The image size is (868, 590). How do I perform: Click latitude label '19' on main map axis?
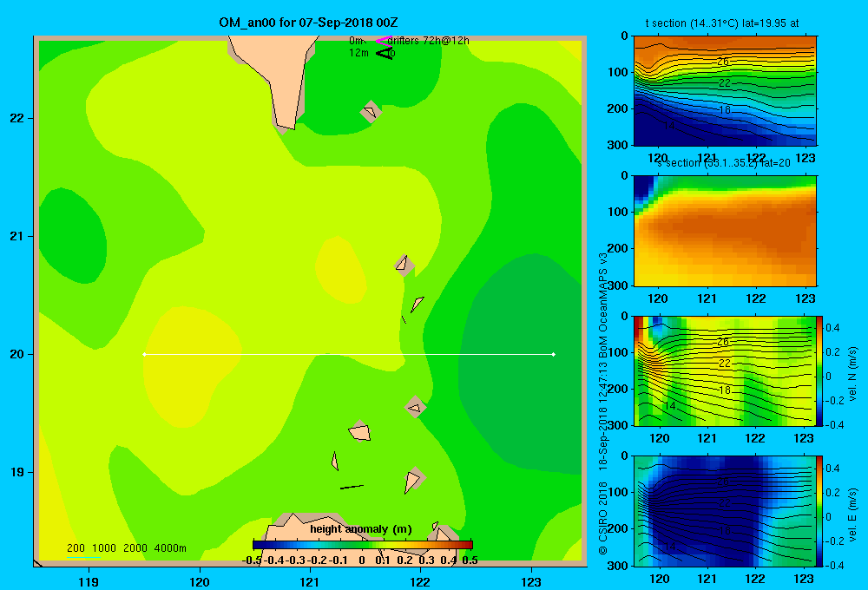pos(16,472)
